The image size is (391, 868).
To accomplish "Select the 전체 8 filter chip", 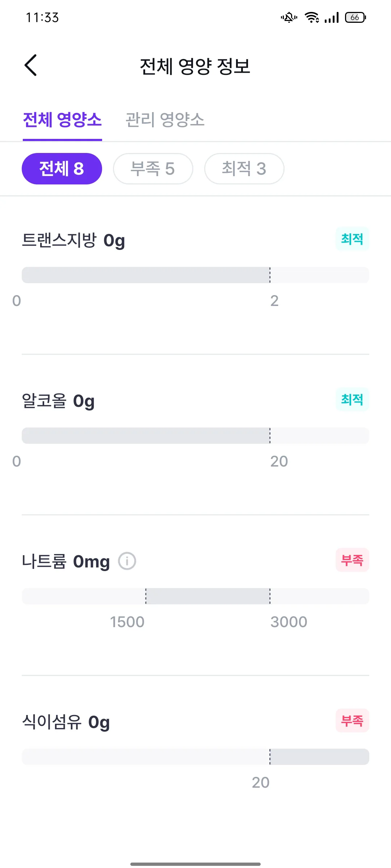I will [x=62, y=169].
